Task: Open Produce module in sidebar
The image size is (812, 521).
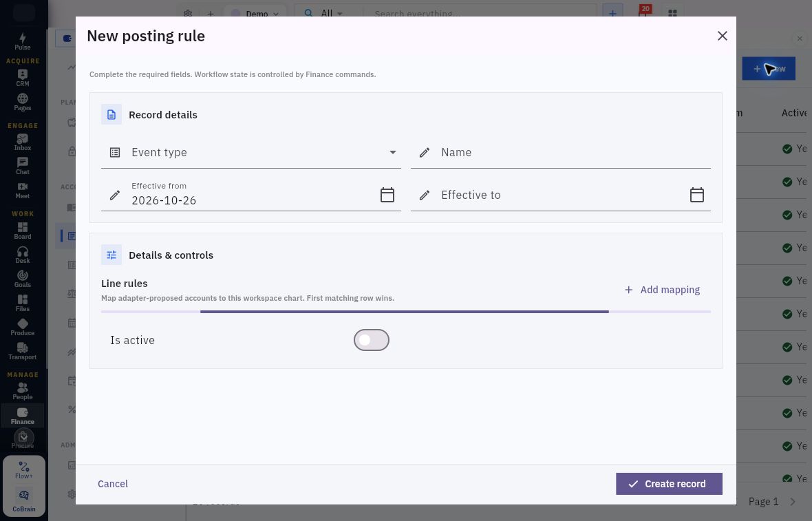Action: coord(22,328)
